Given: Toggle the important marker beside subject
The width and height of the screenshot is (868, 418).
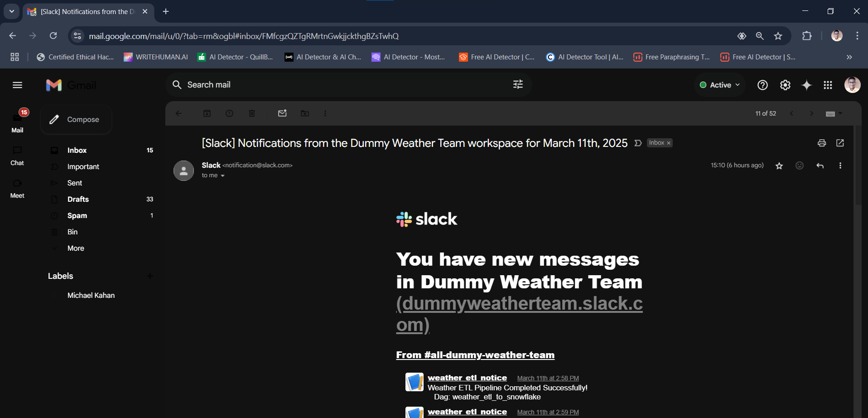Looking at the screenshot, I should (x=638, y=143).
